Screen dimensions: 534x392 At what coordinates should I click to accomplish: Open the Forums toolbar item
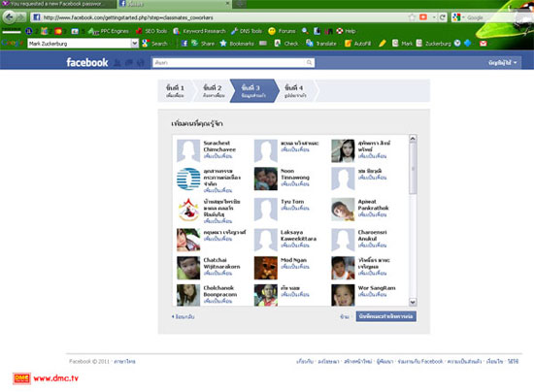[x=282, y=31]
